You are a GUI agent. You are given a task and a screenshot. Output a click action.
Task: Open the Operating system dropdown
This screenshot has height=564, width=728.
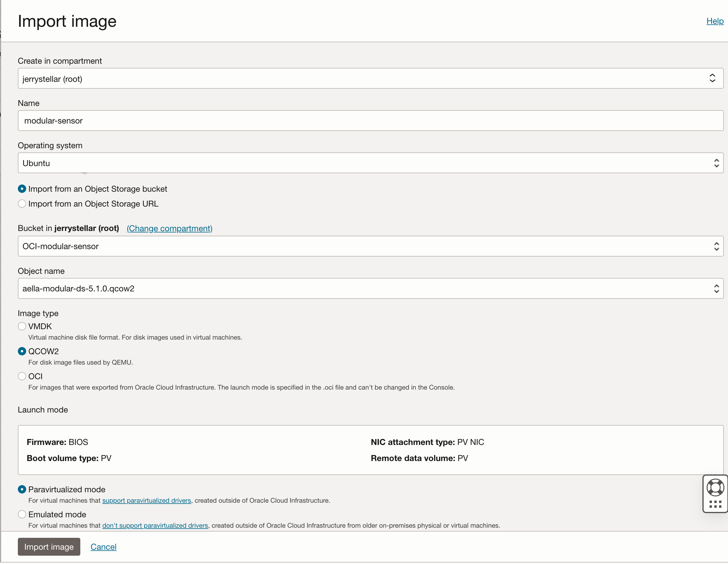click(x=370, y=163)
